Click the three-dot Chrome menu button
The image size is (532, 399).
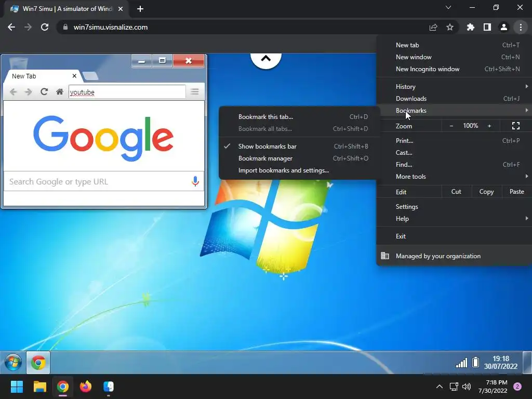coord(521,27)
